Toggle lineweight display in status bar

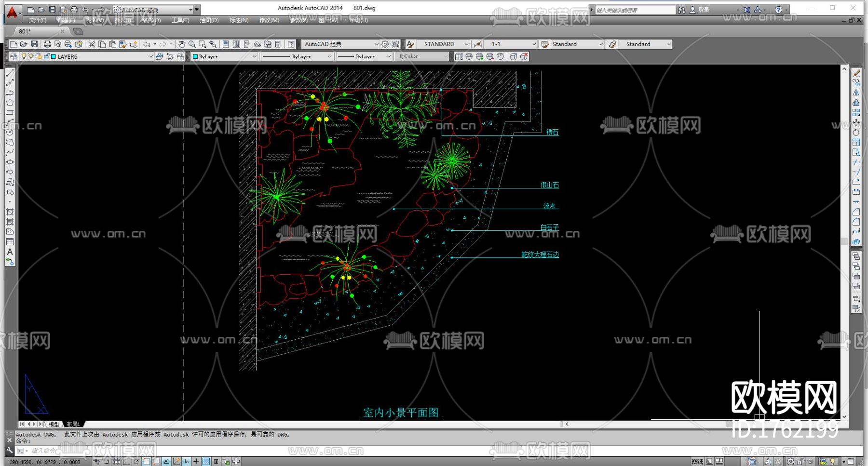click(196, 462)
